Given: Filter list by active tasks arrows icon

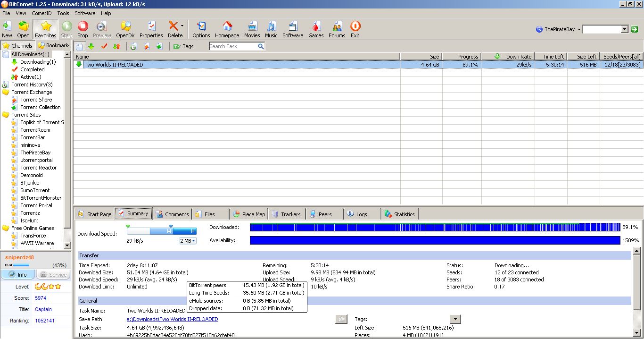Looking at the screenshot, I should click(x=117, y=46).
